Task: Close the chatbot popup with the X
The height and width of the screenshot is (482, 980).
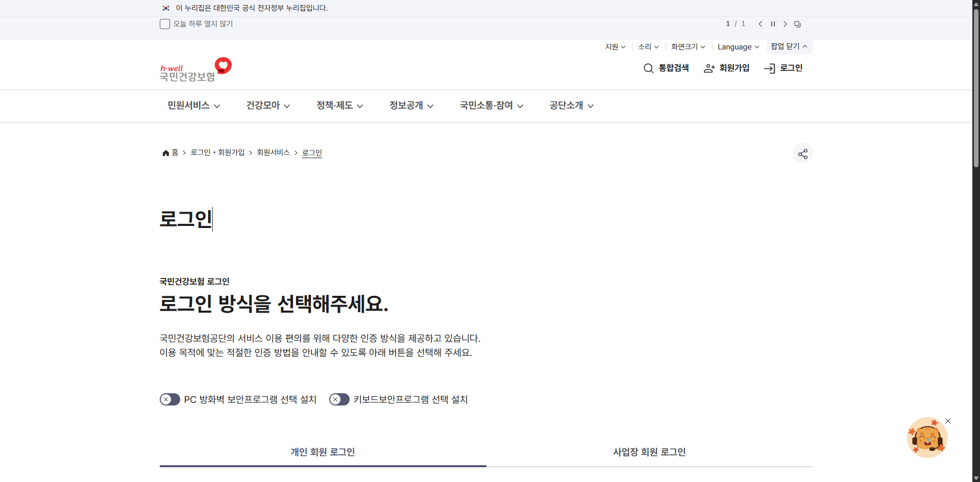Action: coord(948,421)
